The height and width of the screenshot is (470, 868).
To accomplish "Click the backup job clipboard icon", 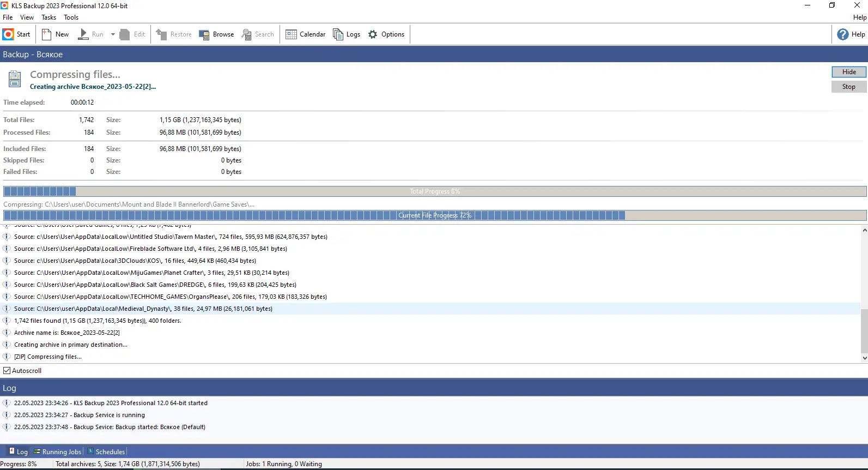I will click(x=15, y=79).
